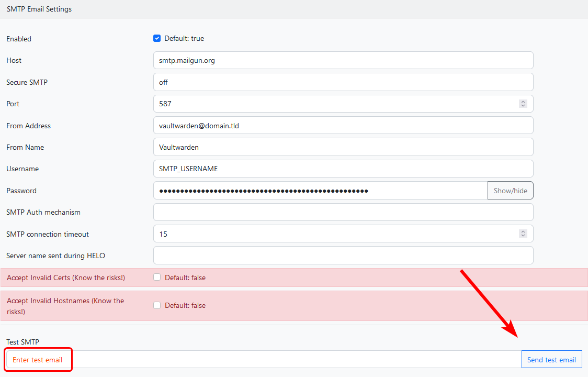This screenshot has height=377, width=588.
Task: Select the Port number field
Action: click(x=335, y=103)
